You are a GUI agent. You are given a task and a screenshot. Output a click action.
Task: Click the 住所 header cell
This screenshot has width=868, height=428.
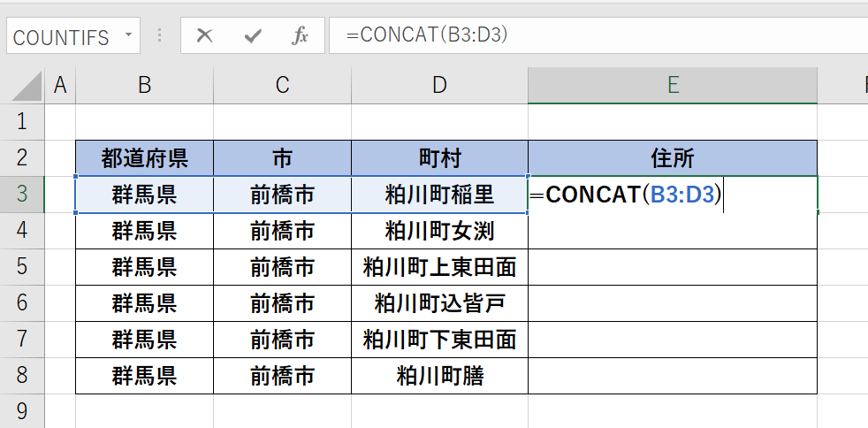click(x=673, y=158)
